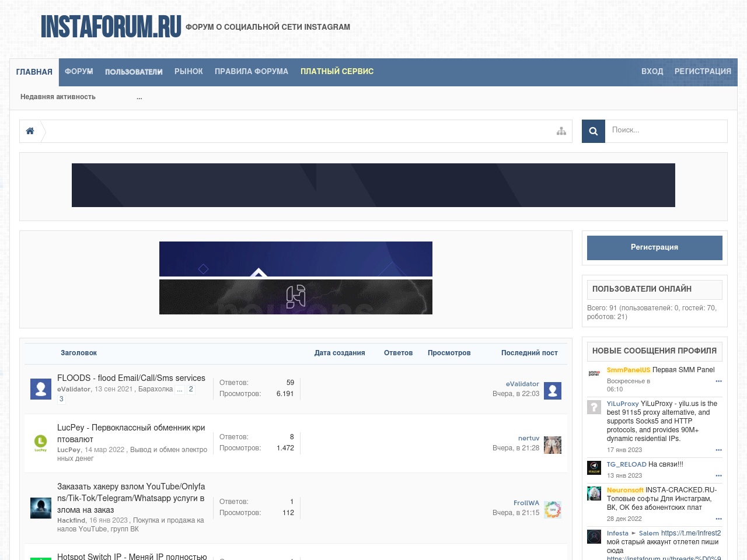
Task: Open Правила форума tab
Action: coord(252,71)
